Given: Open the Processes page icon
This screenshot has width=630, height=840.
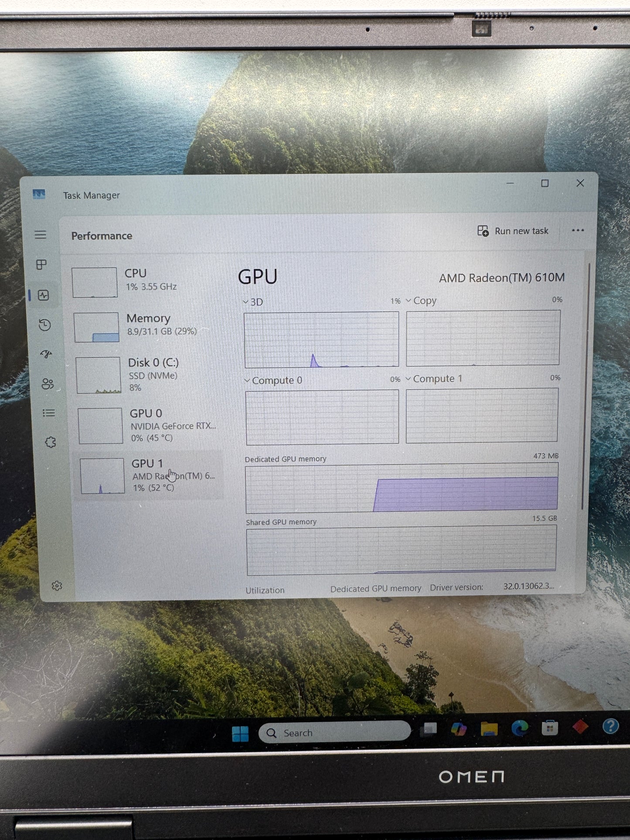Looking at the screenshot, I should coord(41,265).
